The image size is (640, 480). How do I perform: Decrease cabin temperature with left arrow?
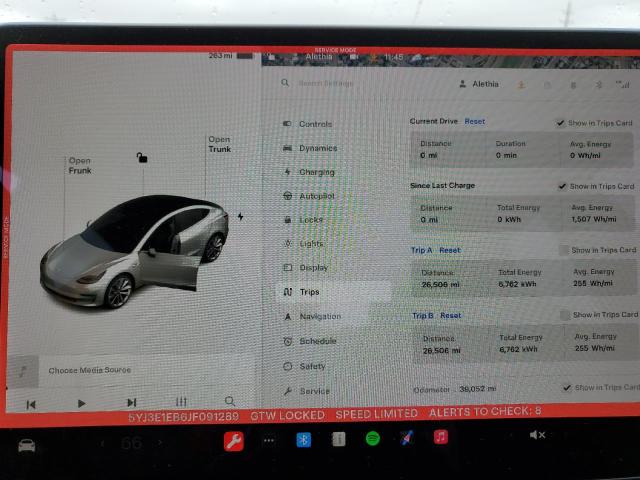coord(102,443)
